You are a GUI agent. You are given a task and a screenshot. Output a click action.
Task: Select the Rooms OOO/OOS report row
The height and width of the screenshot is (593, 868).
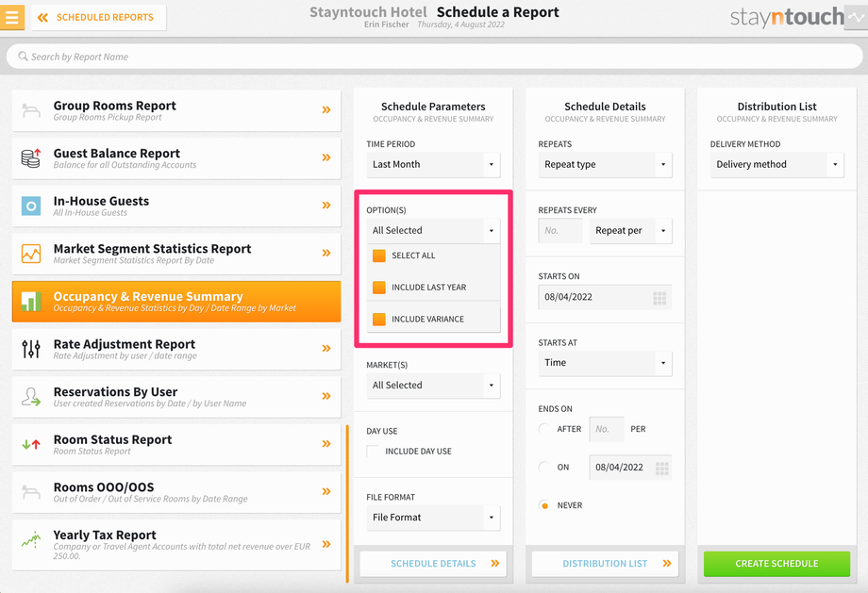(x=176, y=492)
